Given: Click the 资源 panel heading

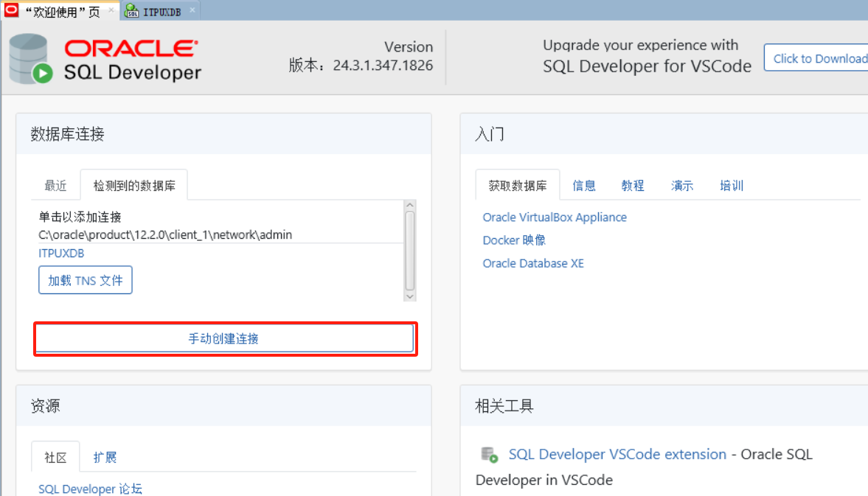Looking at the screenshot, I should [46, 406].
